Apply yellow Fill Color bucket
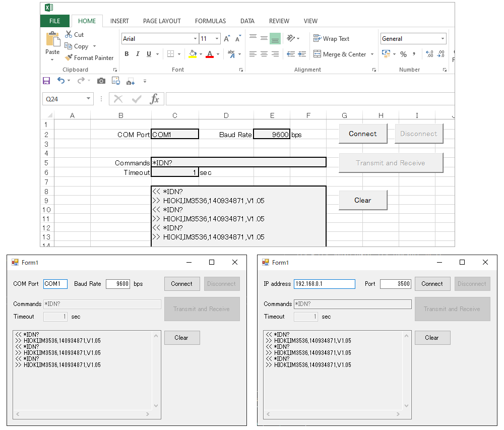 pos(193,54)
